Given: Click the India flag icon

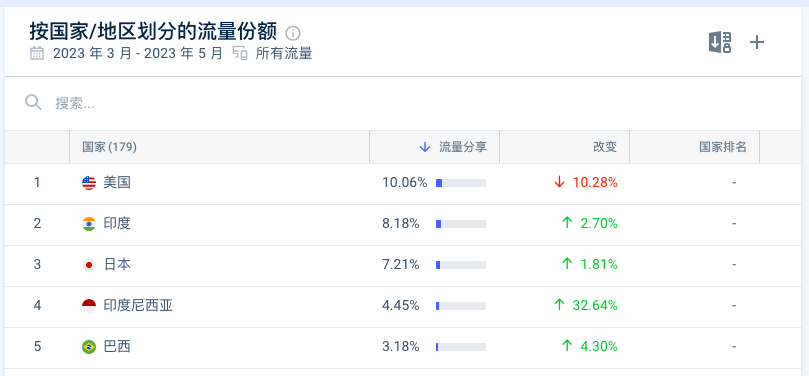Looking at the screenshot, I should 89,224.
